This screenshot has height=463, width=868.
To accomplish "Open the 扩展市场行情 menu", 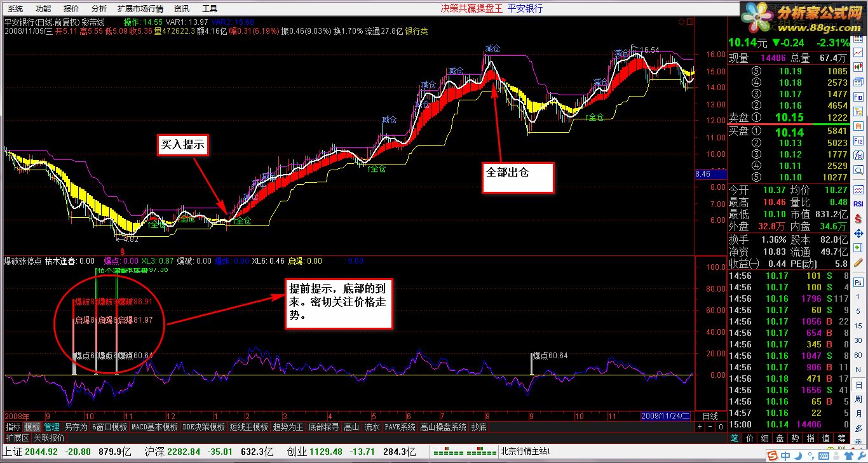I will (140, 9).
